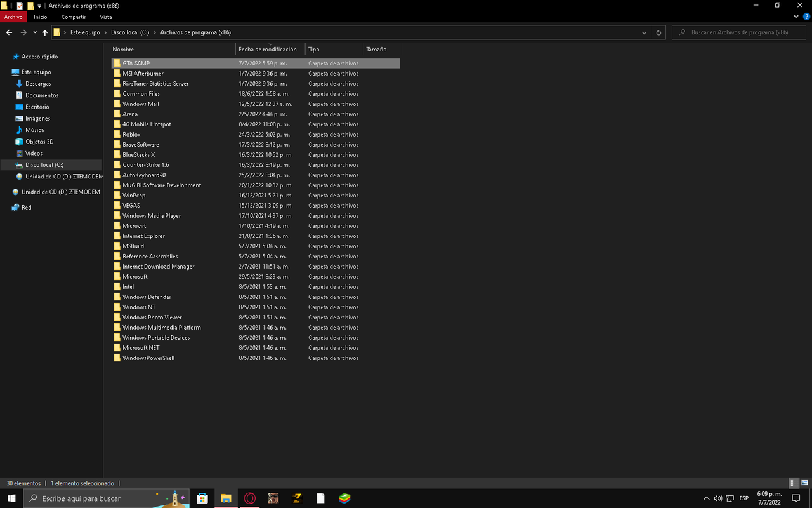Viewport: 812px width, 508px height.
Task: Select the 4G Mobile Hotspot folder
Action: (147, 124)
